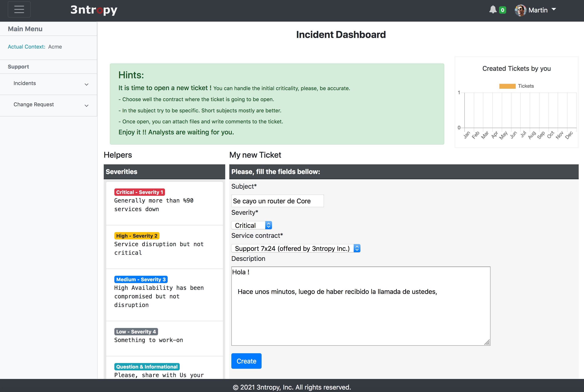Click the Incident Dashboard title
Viewport: 584px width, 392px height.
tap(341, 34)
